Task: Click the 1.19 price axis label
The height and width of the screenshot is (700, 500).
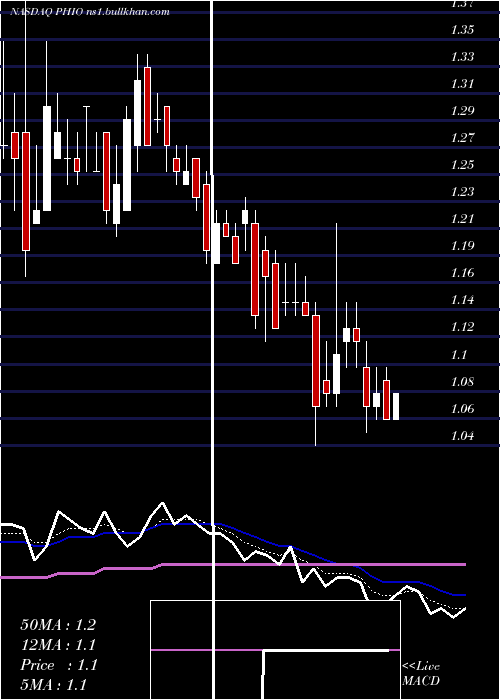Action: pyautogui.click(x=462, y=246)
